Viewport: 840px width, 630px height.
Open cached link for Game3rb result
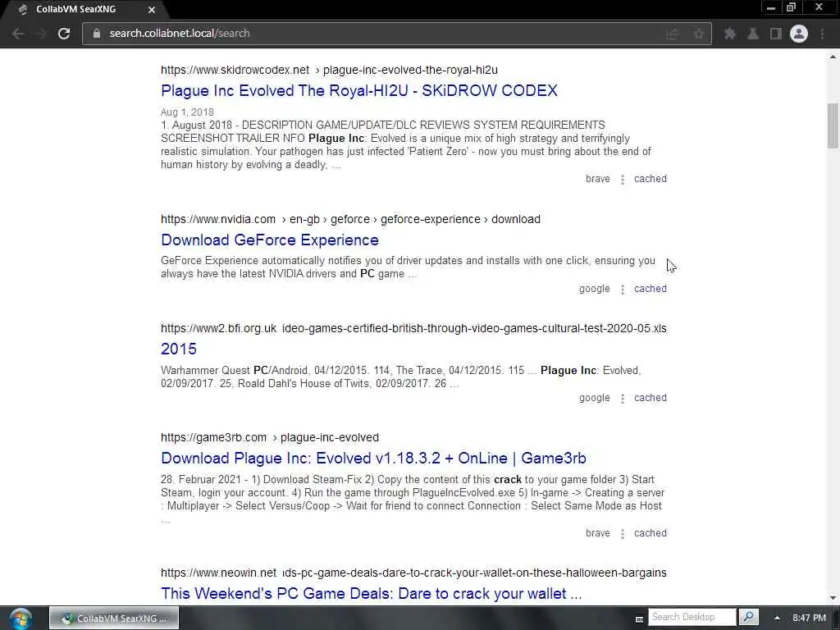pyautogui.click(x=651, y=533)
